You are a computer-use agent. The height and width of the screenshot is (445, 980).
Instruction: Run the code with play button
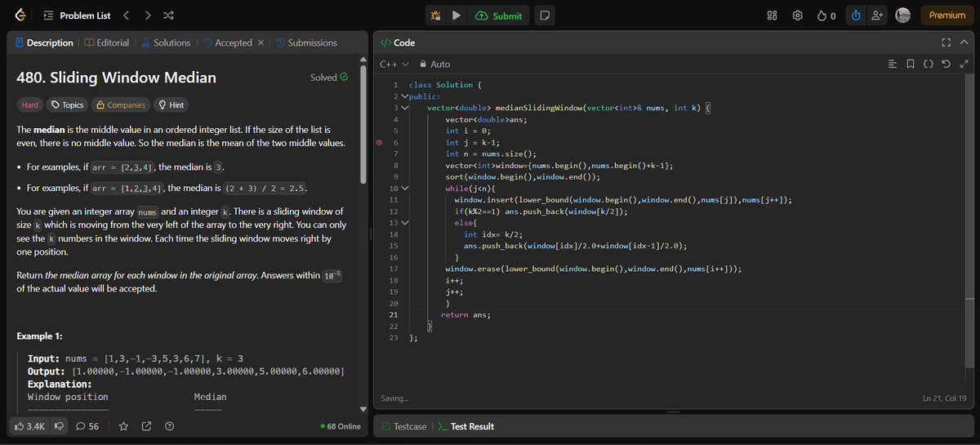[457, 16]
